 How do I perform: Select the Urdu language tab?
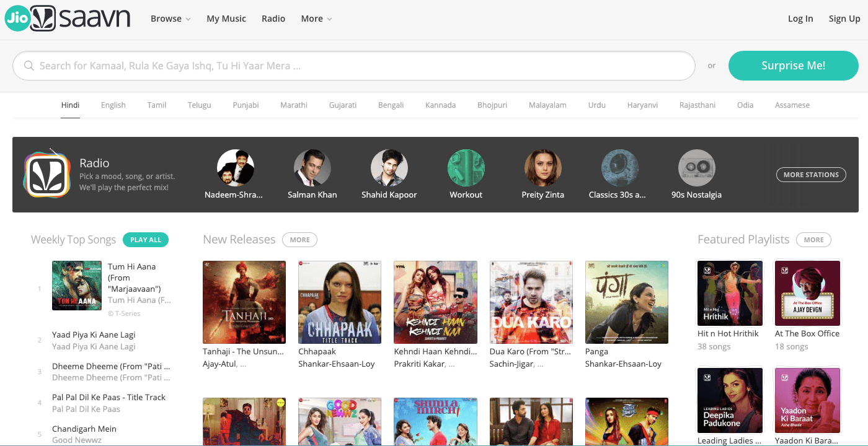(x=597, y=105)
